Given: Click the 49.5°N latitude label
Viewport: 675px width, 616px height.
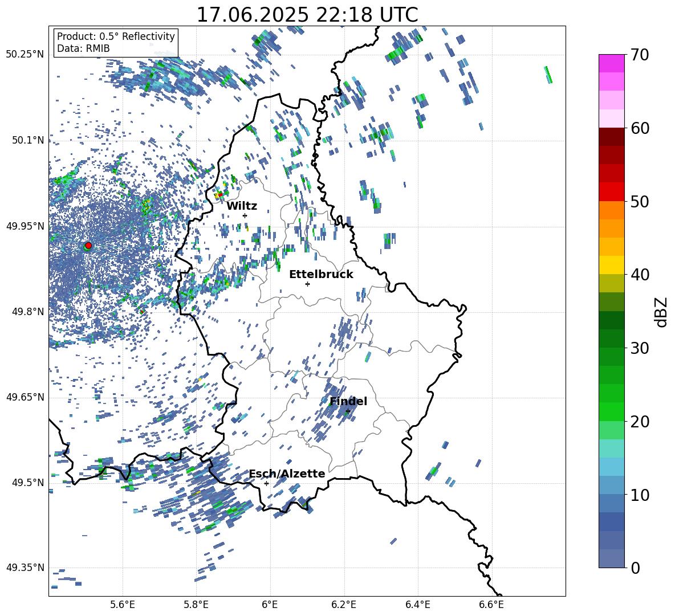Looking at the screenshot, I should coord(28,482).
